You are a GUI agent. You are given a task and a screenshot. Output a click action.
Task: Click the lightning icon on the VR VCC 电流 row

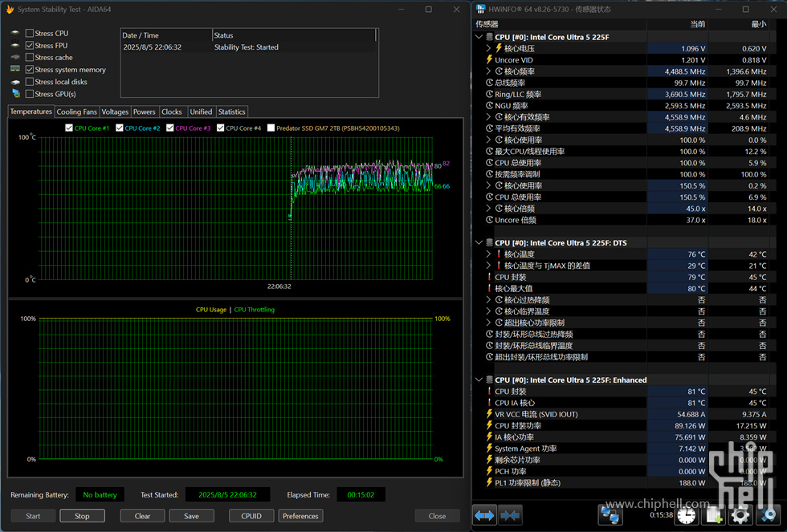point(489,414)
